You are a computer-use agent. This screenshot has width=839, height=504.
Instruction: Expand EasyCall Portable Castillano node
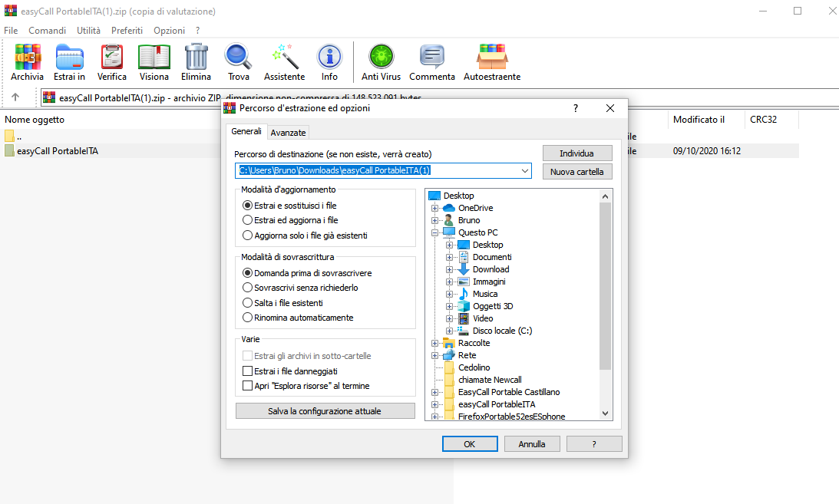435,392
